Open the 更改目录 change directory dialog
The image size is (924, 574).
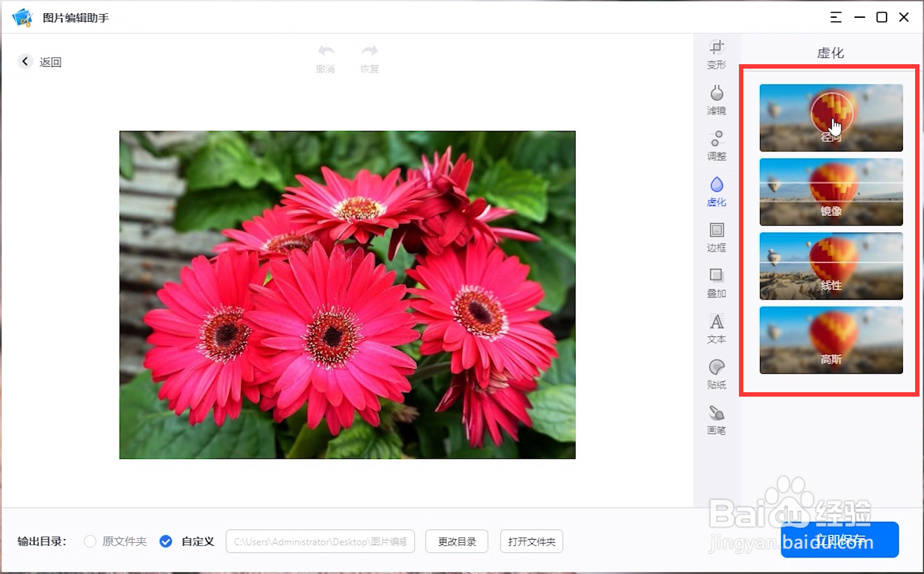pyautogui.click(x=456, y=541)
